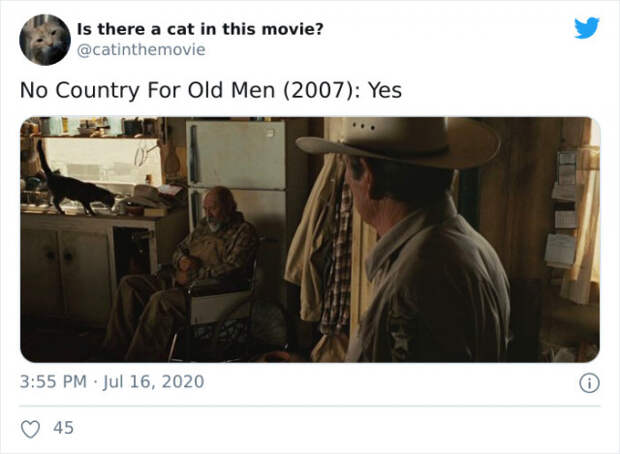Image resolution: width=620 pixels, height=454 pixels.
Task: Click the word "Yes" in the tweet
Action: [x=385, y=90]
